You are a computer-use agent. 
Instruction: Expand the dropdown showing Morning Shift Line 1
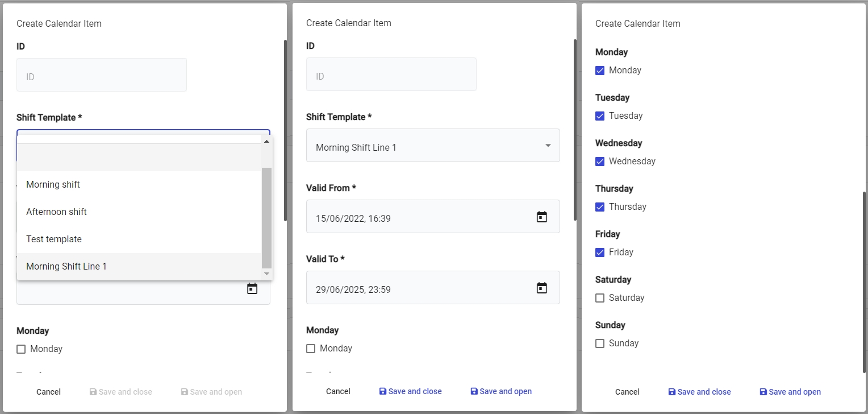tap(433, 146)
